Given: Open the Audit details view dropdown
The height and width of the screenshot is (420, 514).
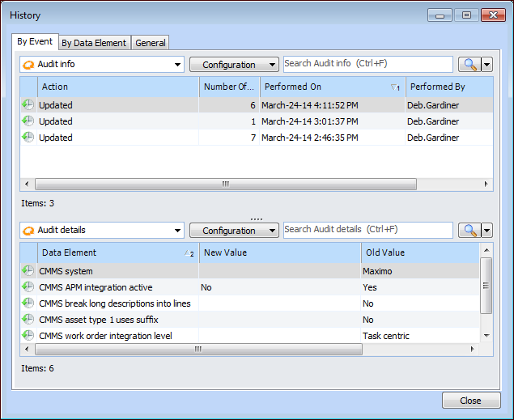Looking at the screenshot, I should click(x=178, y=231).
